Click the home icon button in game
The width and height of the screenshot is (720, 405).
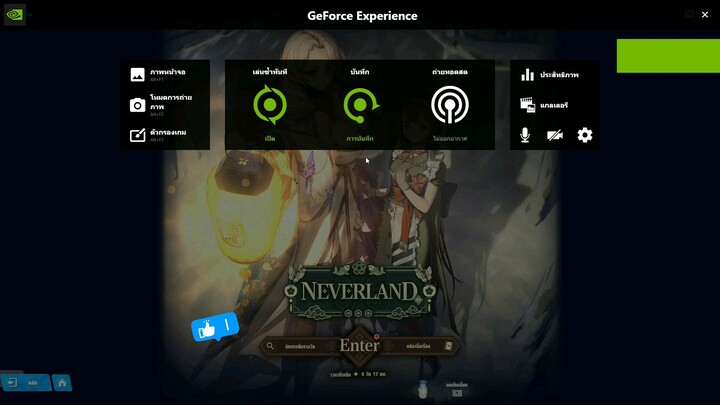tap(62, 382)
